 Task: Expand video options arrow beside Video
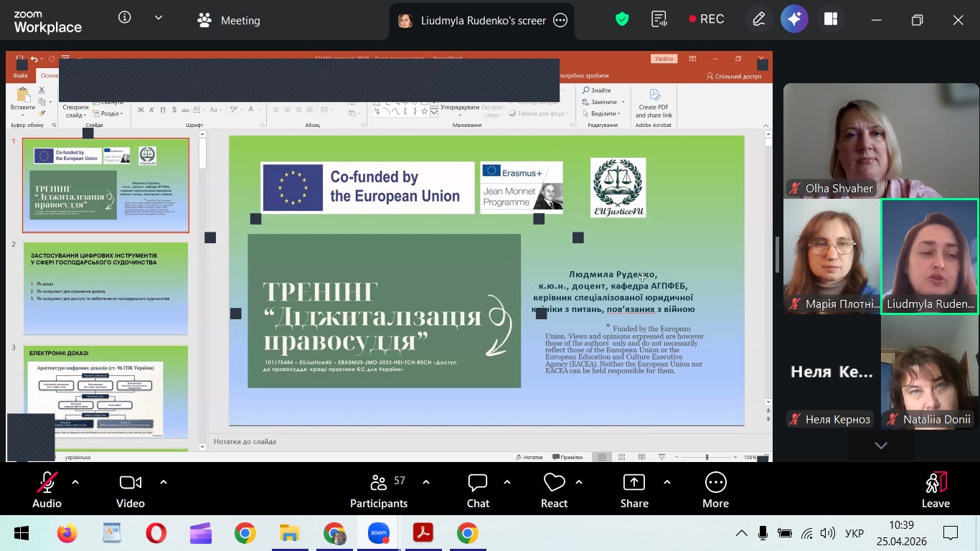click(x=164, y=482)
